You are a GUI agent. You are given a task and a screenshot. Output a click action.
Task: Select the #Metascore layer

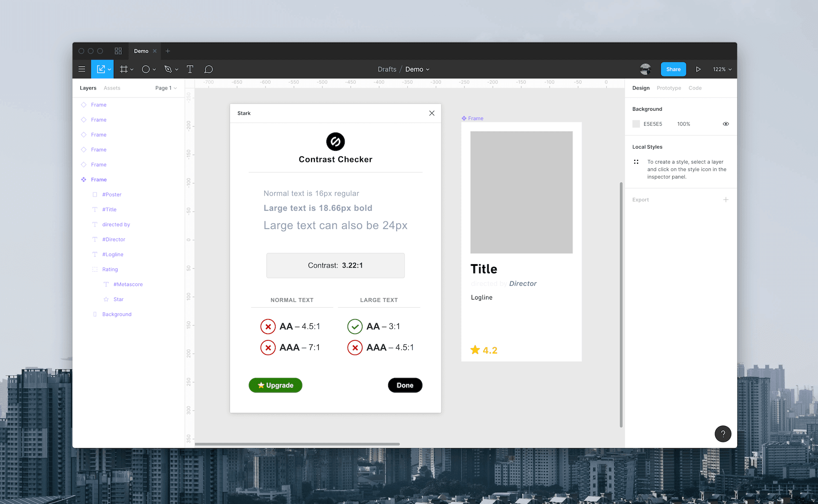pos(128,284)
